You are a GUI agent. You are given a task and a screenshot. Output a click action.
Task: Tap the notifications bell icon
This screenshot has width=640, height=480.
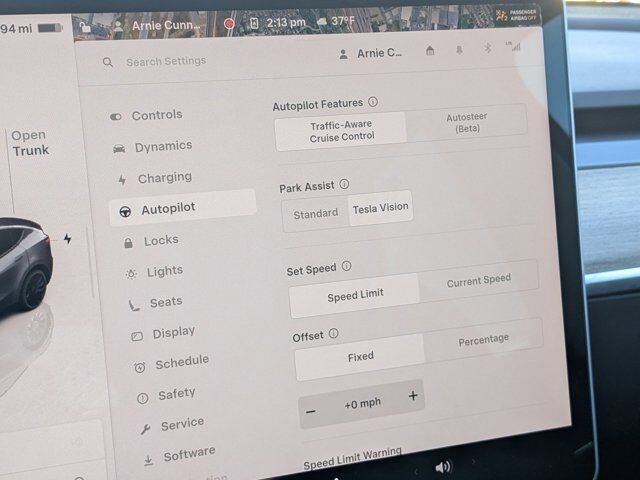459,50
